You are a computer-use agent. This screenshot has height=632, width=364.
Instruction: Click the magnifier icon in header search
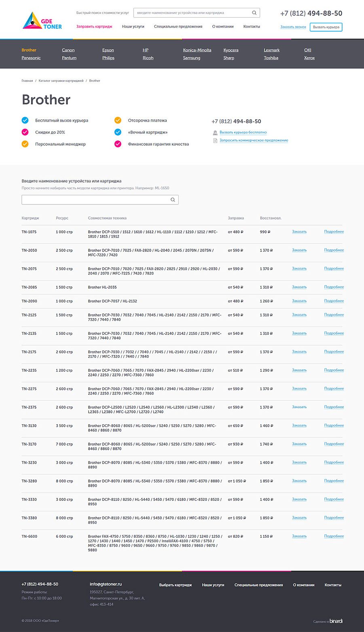tap(254, 13)
